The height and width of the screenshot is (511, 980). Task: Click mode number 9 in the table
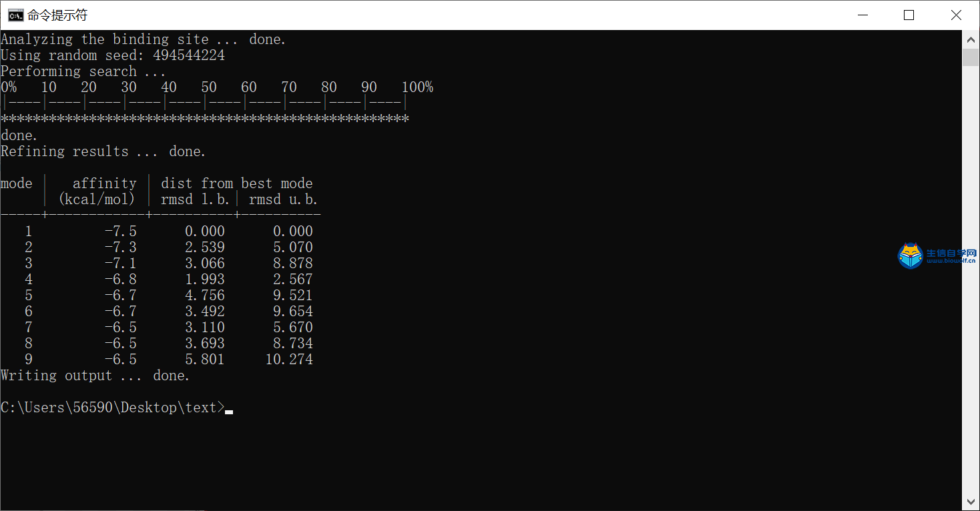pyautogui.click(x=29, y=360)
